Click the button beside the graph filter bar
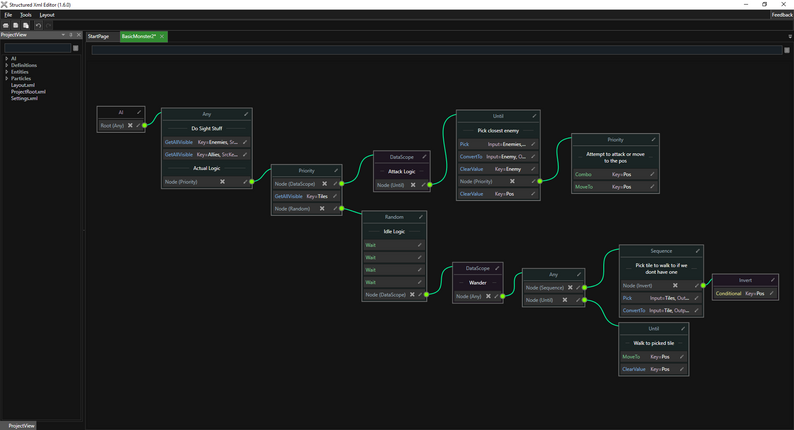The width and height of the screenshot is (794, 430). [x=787, y=50]
